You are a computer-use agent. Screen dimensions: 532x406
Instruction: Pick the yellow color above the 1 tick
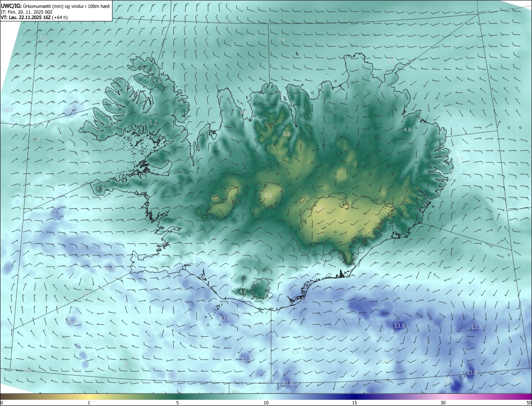(x=89, y=396)
